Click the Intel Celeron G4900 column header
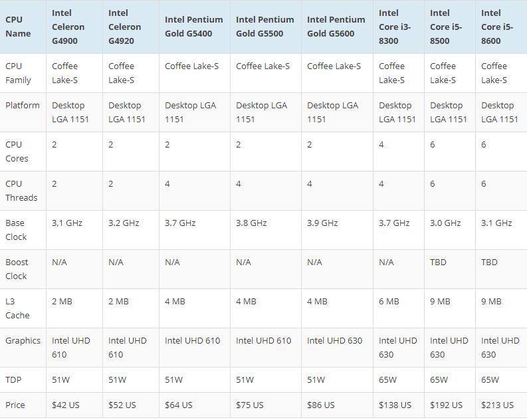Screen dimensions: 527x420 (x=68, y=27)
